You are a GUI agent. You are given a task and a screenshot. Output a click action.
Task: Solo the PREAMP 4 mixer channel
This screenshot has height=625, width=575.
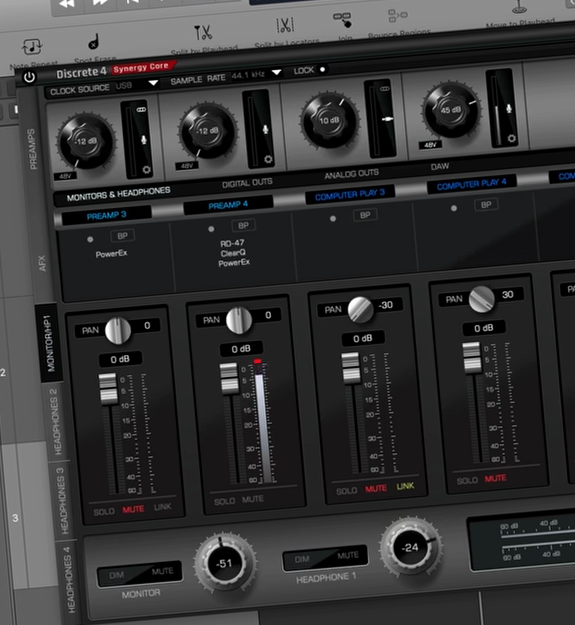click(224, 501)
